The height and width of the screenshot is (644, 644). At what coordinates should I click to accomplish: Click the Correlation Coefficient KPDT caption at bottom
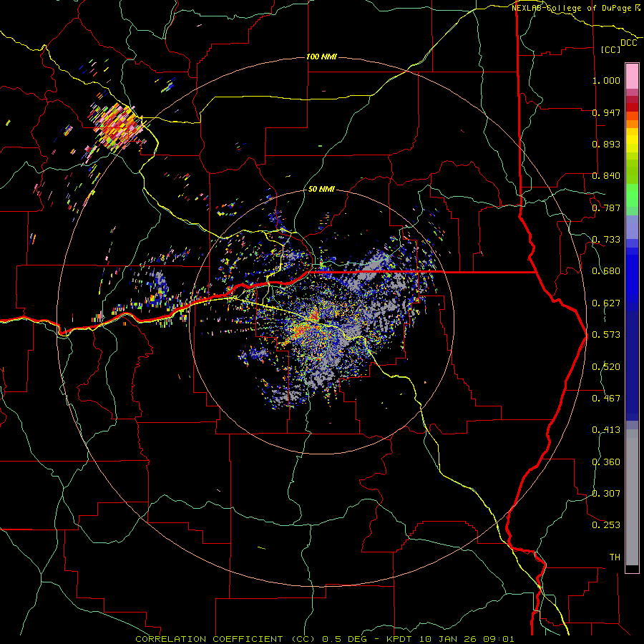[324, 639]
